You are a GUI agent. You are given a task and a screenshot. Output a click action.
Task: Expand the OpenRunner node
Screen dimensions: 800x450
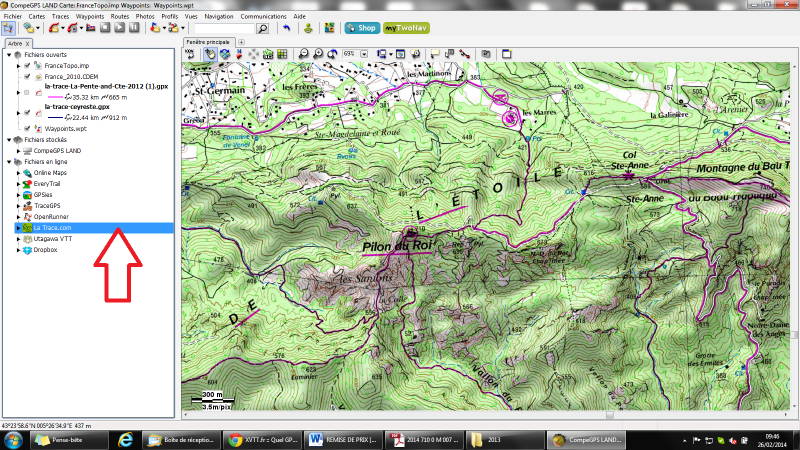click(18, 217)
